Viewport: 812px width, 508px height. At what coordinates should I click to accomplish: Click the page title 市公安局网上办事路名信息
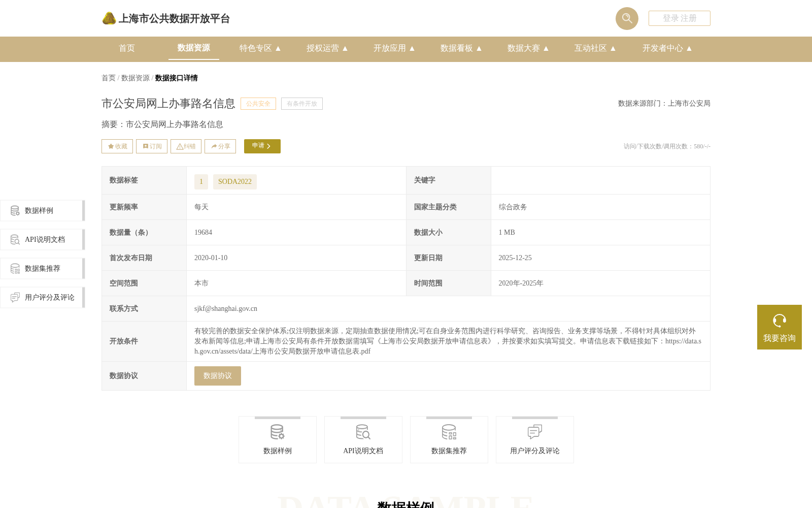[x=168, y=104]
